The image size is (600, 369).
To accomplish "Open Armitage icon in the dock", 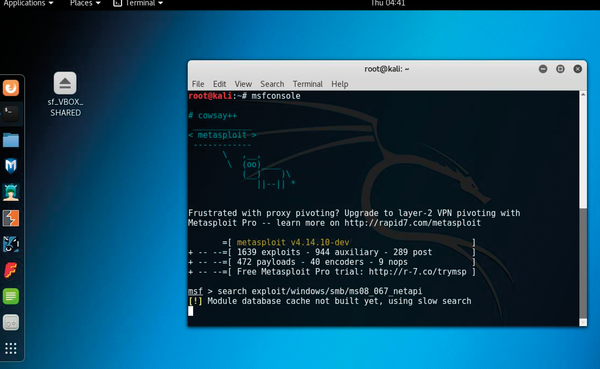I will 11,192.
